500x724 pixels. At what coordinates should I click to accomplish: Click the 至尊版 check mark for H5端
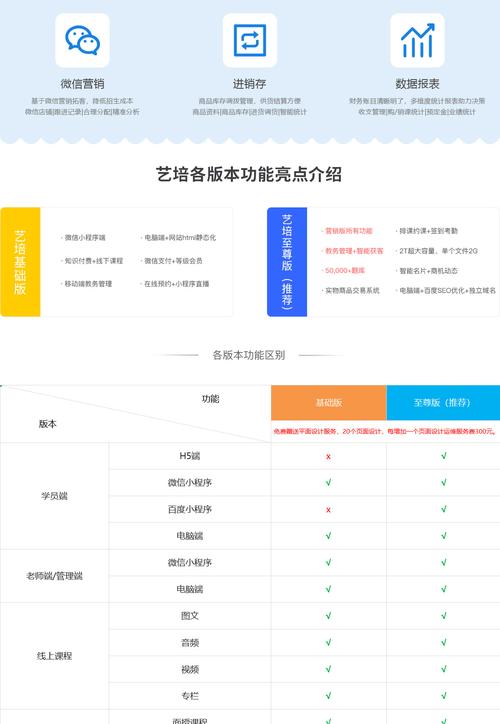pyautogui.click(x=444, y=456)
